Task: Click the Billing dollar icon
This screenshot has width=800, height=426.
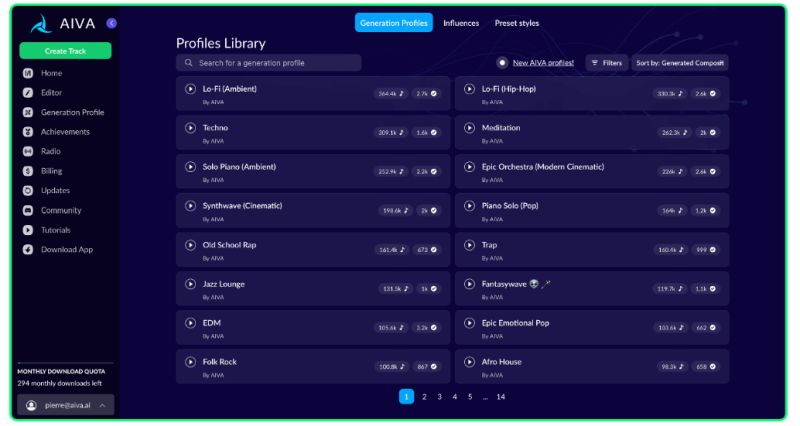Action: point(28,171)
